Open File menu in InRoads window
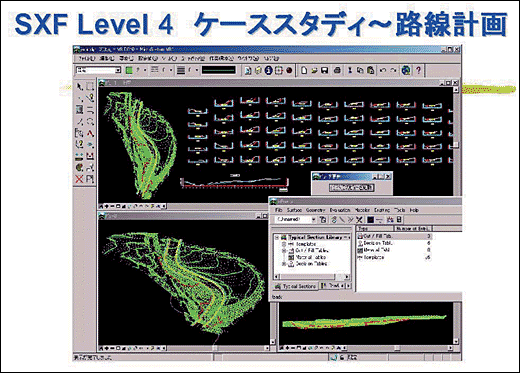520x373 pixels. tap(279, 210)
